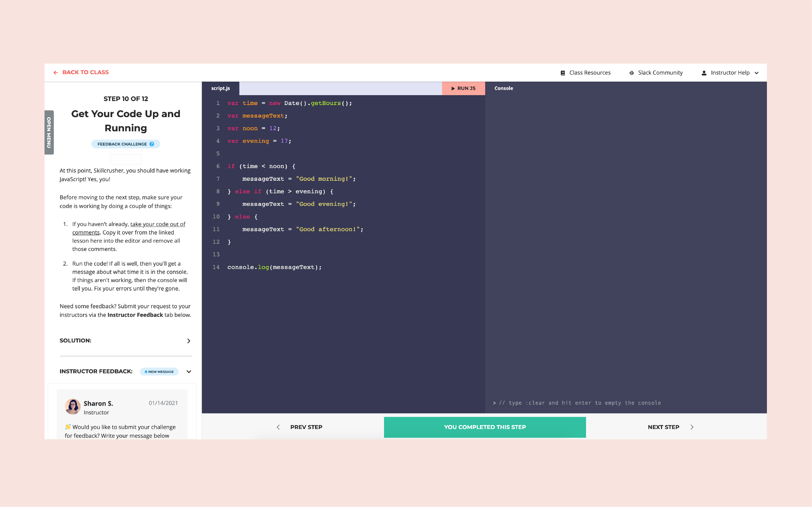Click the New Message badge
Viewport: 812px width, 507px height.
pyautogui.click(x=159, y=372)
